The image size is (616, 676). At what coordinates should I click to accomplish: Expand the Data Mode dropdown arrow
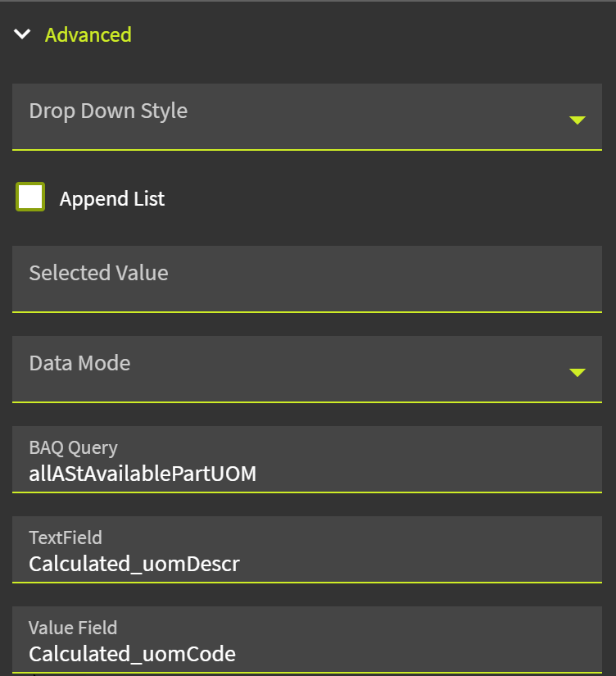(577, 372)
